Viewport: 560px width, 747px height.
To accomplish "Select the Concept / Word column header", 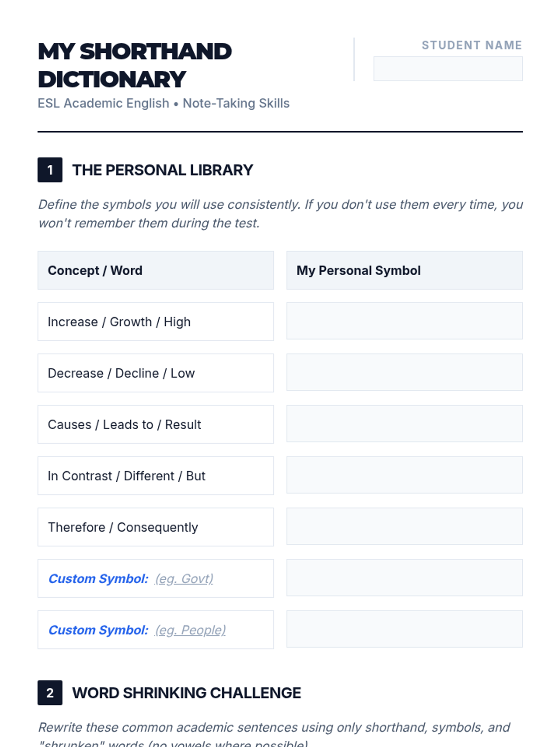I will coord(155,270).
